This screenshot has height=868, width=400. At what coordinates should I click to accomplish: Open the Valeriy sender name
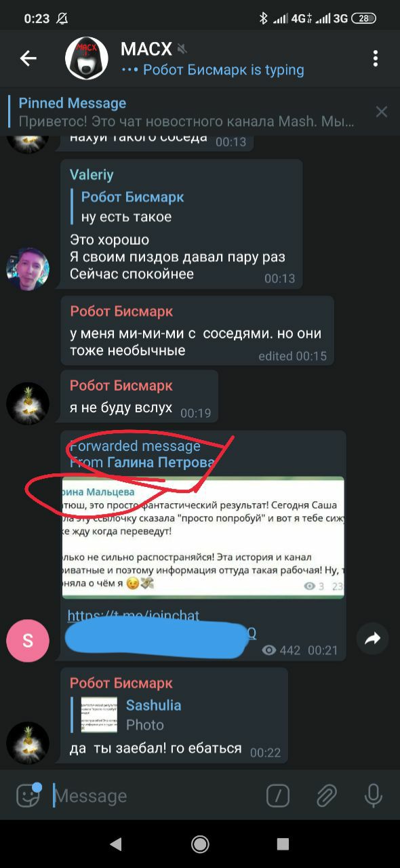tap(92, 175)
